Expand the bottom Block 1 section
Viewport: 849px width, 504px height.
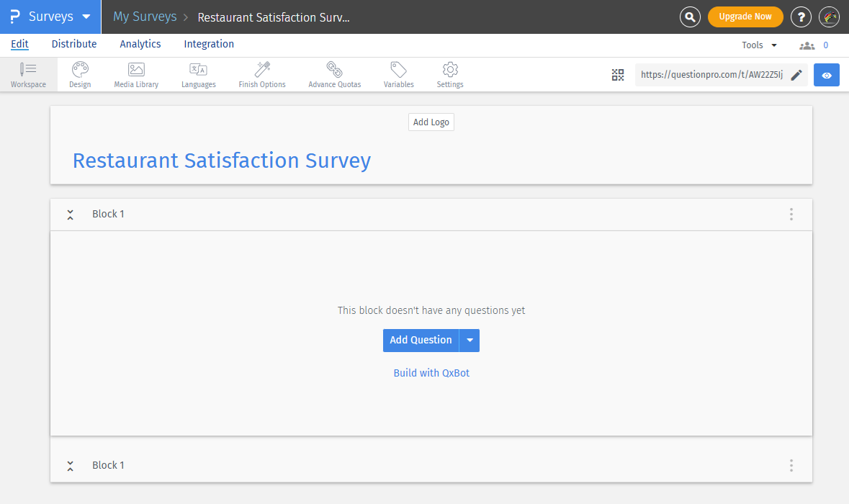[x=71, y=466]
